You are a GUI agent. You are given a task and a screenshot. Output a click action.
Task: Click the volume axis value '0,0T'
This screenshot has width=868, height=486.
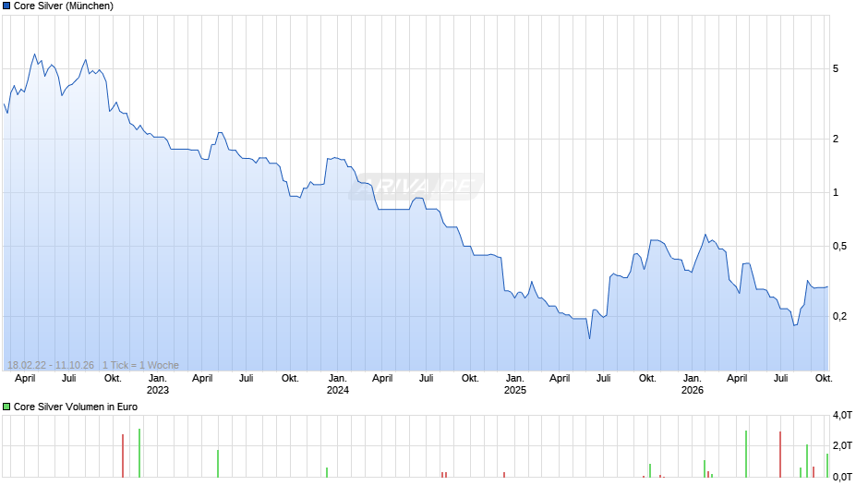point(842,477)
